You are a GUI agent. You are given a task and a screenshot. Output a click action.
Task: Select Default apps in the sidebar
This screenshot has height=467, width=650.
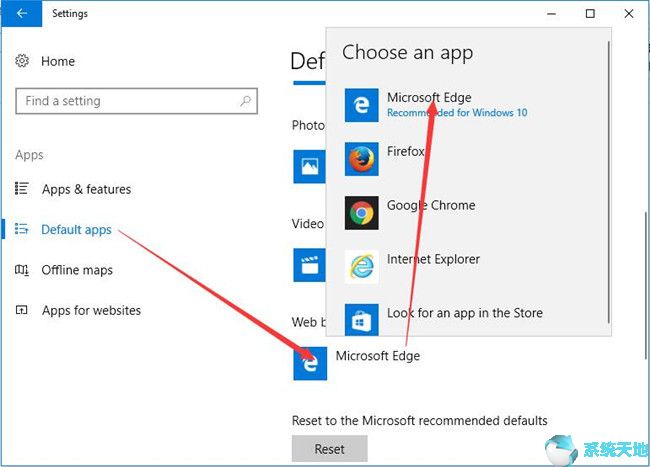click(x=76, y=230)
